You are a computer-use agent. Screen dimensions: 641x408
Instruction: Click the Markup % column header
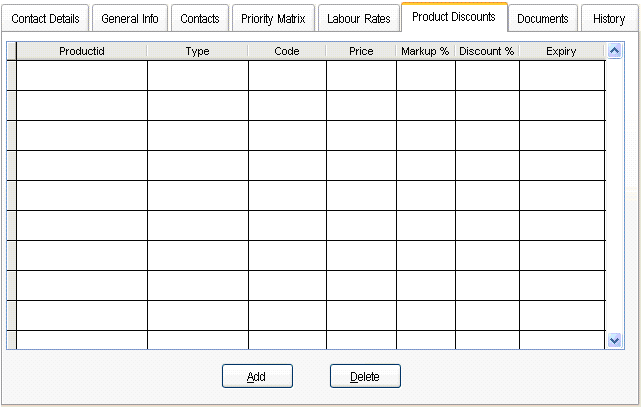425,51
